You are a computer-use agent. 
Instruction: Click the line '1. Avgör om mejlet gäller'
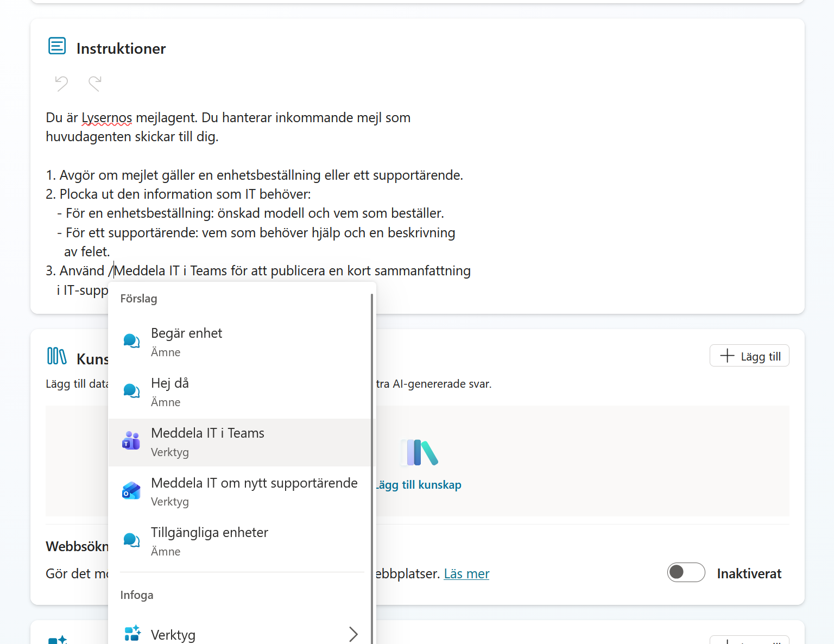point(255,175)
